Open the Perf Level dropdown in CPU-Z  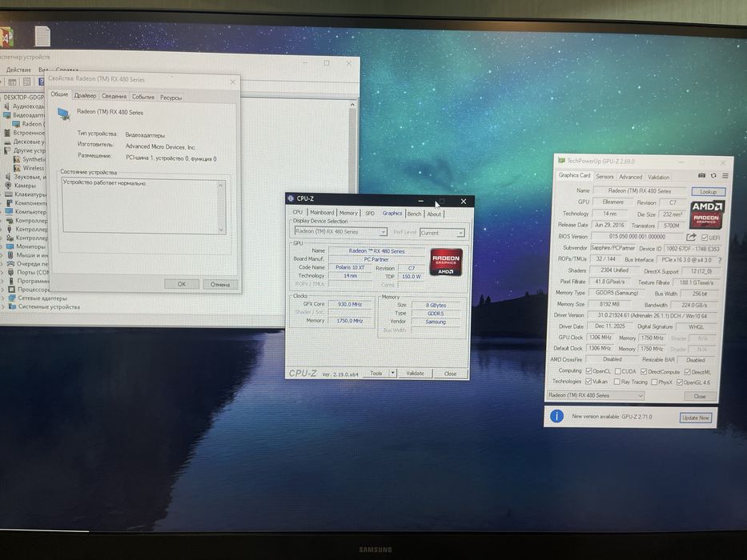pyautogui.click(x=442, y=233)
